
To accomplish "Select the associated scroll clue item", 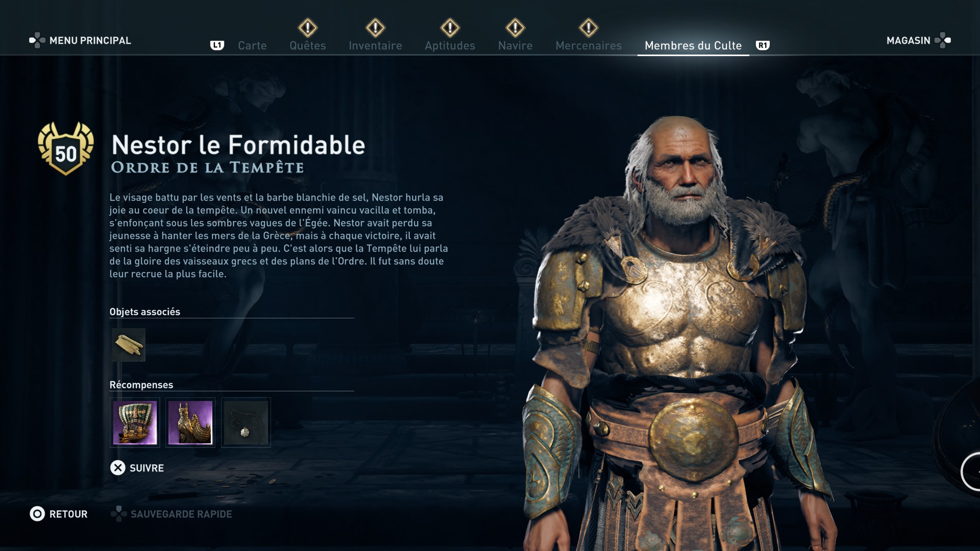I will pos(129,345).
